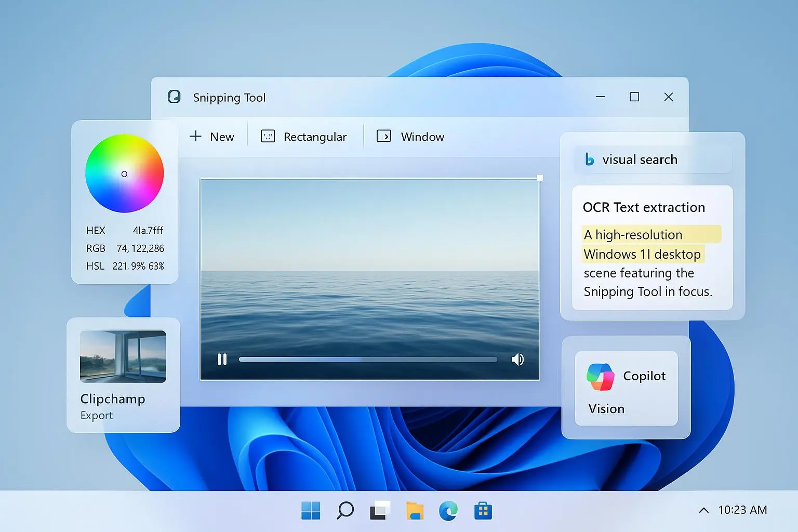Click the HSL label
The width and height of the screenshot is (798, 532).
(95, 266)
